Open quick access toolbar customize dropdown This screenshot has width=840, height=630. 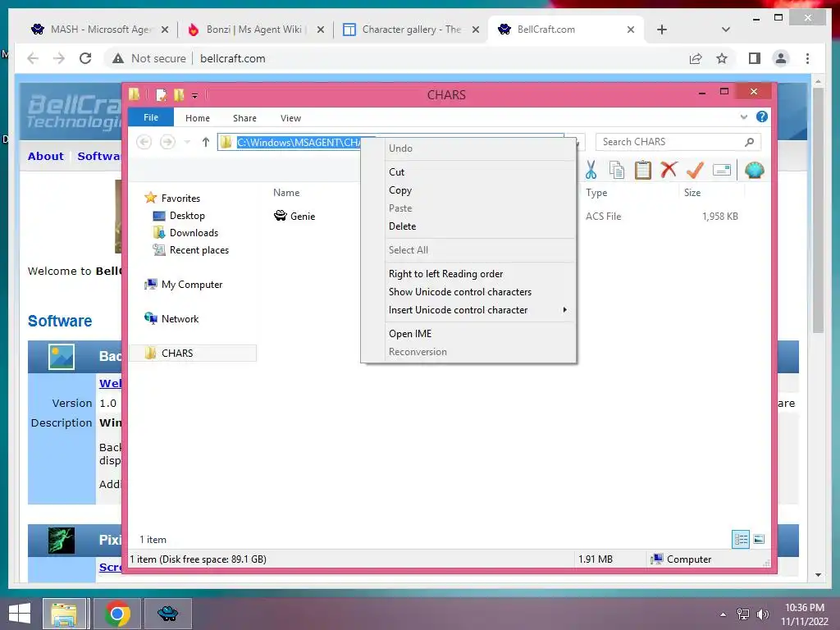click(x=194, y=96)
